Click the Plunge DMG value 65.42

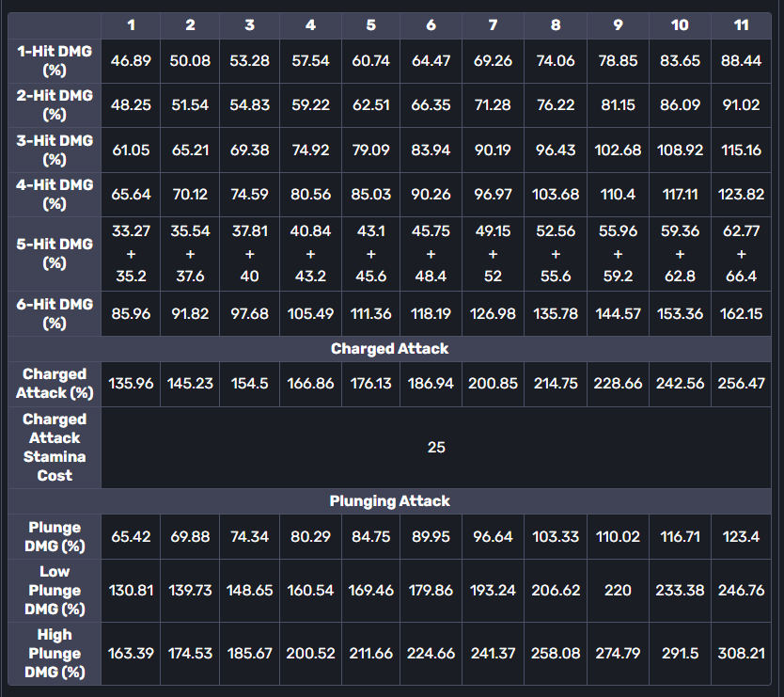[131, 536]
